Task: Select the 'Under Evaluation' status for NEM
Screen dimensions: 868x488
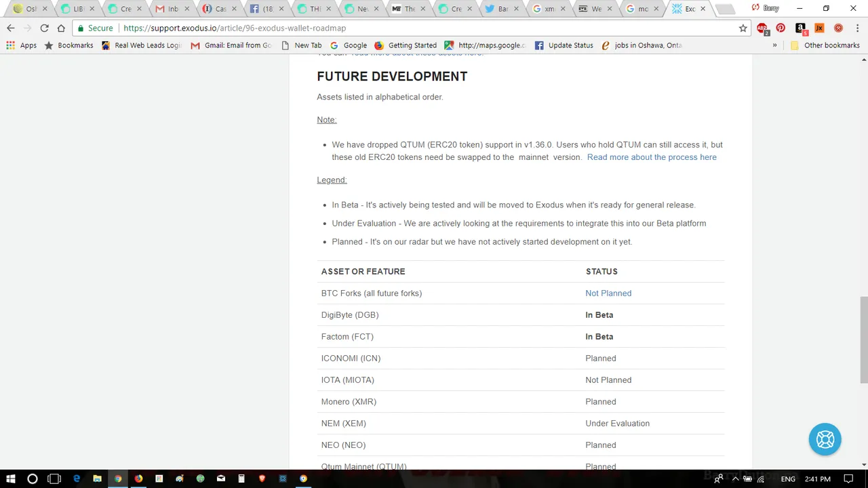Action: (x=617, y=424)
